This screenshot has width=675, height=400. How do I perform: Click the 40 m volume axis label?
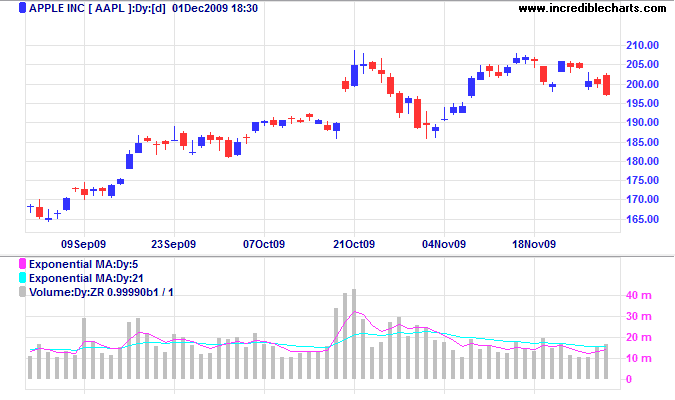coord(638,295)
